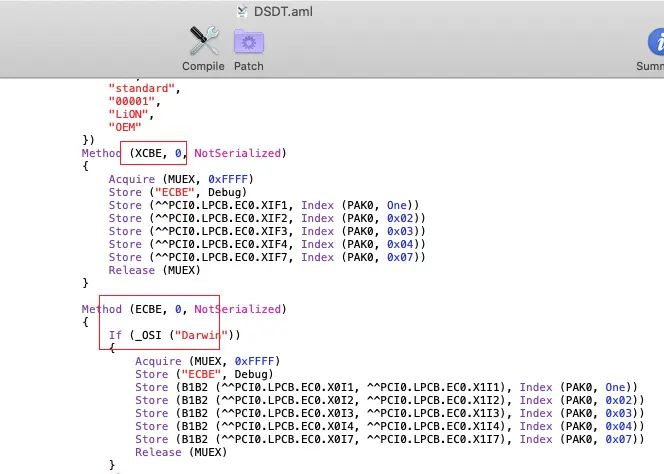The height and width of the screenshot is (474, 664).
Task: Click the "LiON" string line
Action: [131, 114]
